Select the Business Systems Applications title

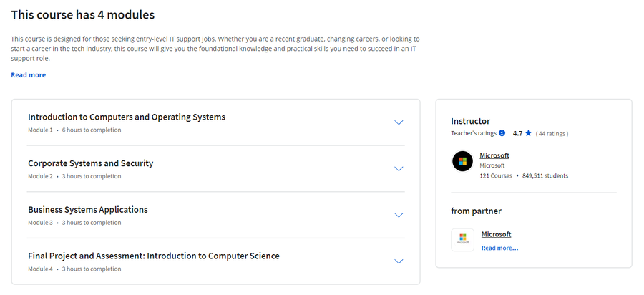88,210
